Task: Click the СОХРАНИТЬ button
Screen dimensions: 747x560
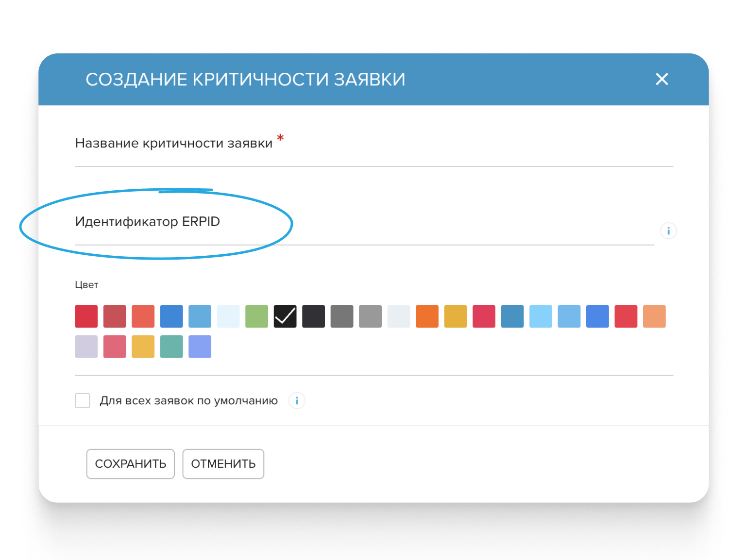Action: 130,464
